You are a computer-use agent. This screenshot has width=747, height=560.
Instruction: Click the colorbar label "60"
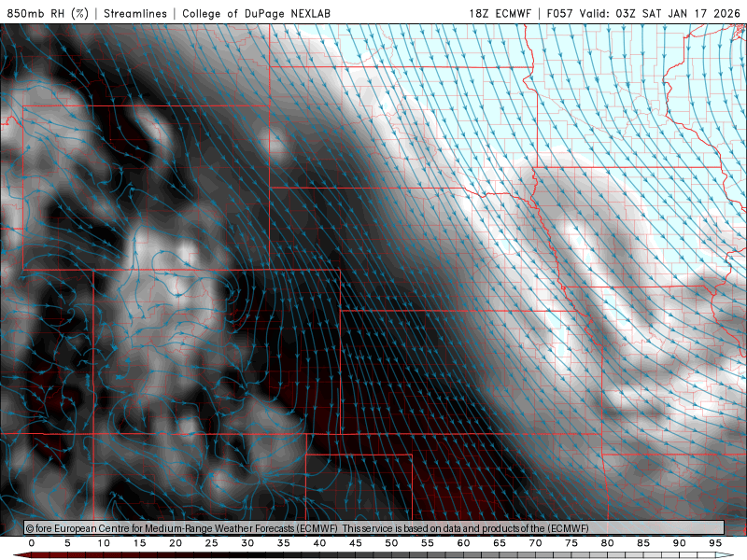pos(463,543)
